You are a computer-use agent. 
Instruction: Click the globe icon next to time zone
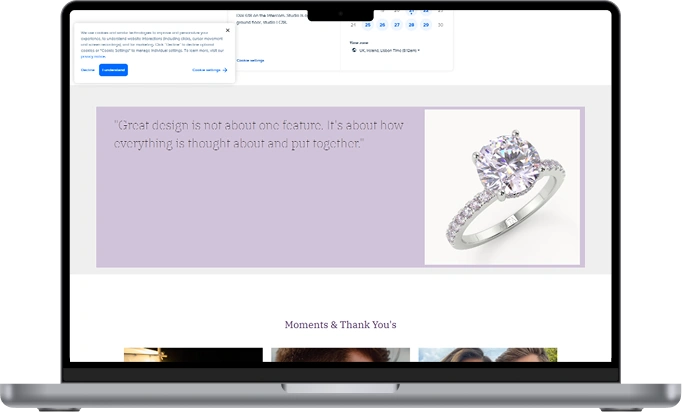coord(353,49)
